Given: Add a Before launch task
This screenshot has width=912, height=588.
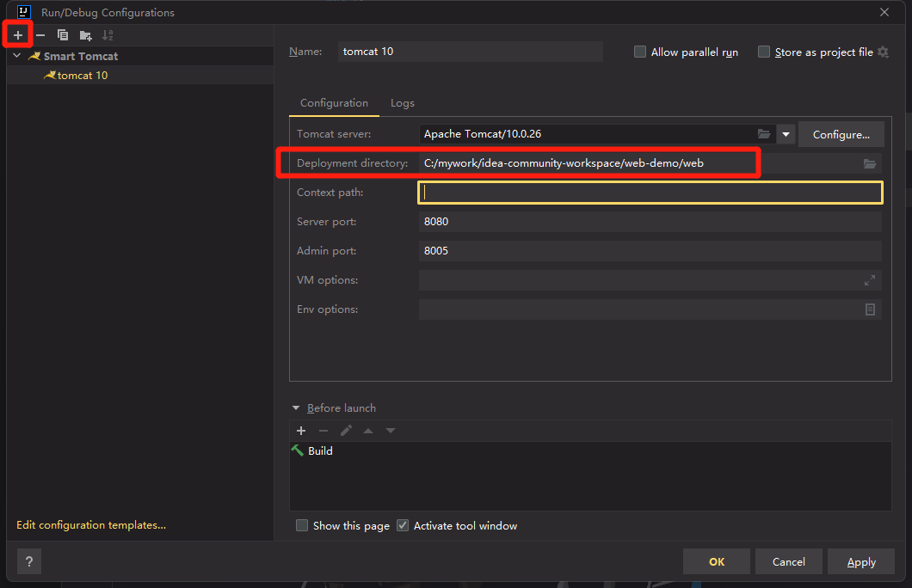Looking at the screenshot, I should coord(301,431).
